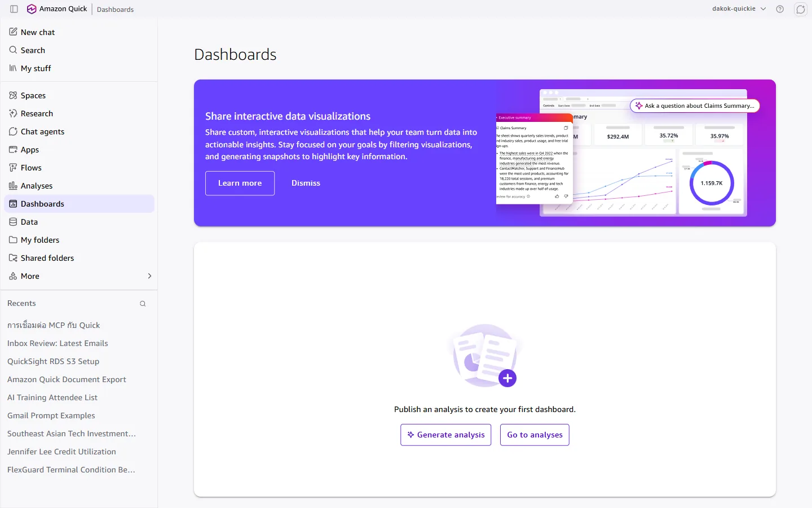Open recent chat 'Inbox Review: Latest Emails'
812x508 pixels.
(x=58, y=343)
